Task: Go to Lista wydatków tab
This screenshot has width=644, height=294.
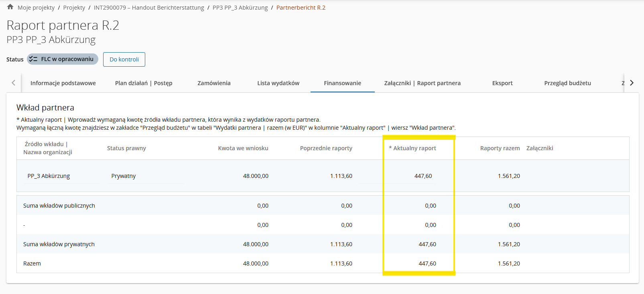Action: (278, 83)
